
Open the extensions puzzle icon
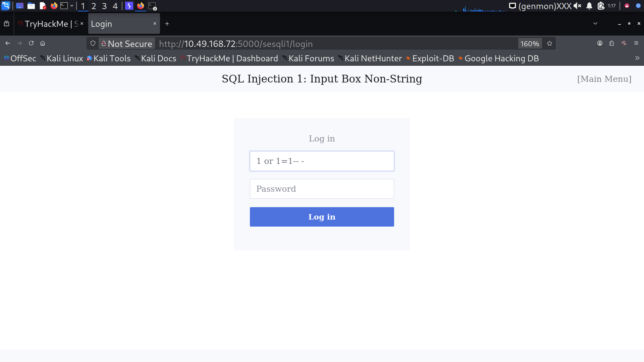tap(611, 43)
